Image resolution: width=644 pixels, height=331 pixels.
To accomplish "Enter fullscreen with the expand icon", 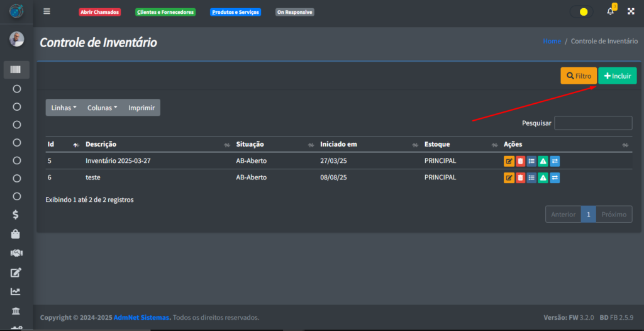I will 631,11.
